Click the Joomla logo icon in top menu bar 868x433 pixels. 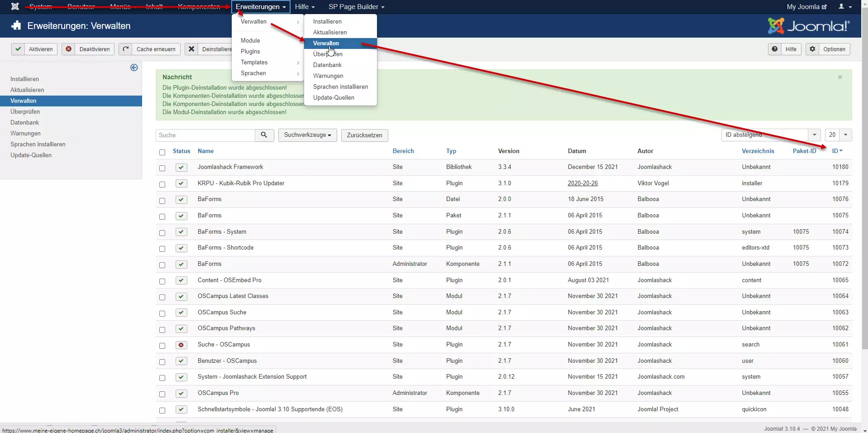pos(15,6)
